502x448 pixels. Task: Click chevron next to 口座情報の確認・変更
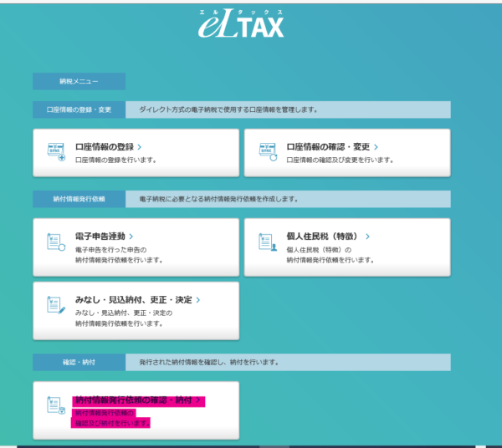[376, 147]
